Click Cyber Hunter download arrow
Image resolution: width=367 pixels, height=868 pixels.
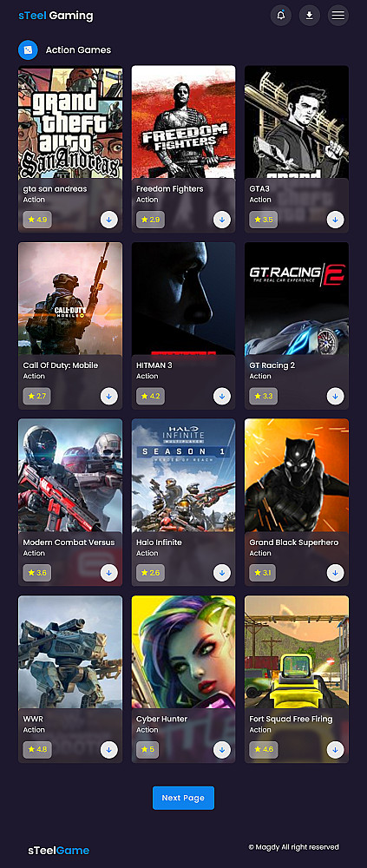pos(222,750)
